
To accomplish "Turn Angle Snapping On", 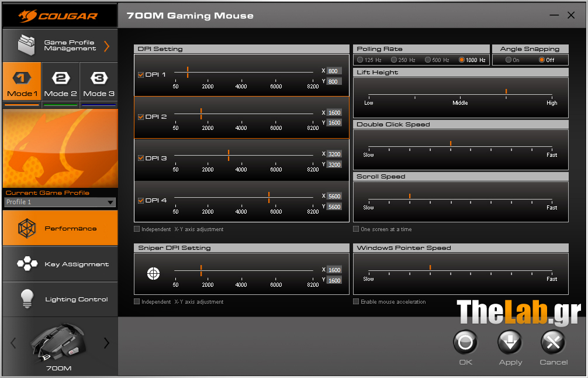I will point(509,60).
